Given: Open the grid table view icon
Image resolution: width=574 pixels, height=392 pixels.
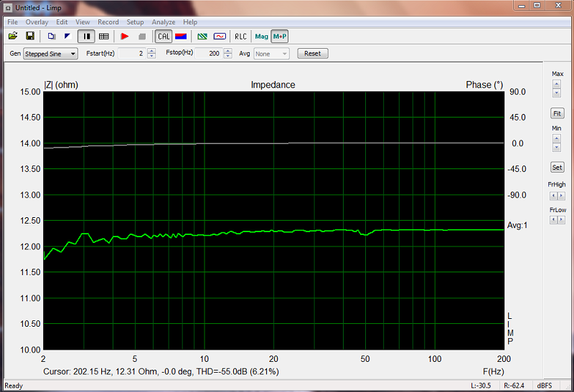Looking at the screenshot, I should click(x=104, y=37).
